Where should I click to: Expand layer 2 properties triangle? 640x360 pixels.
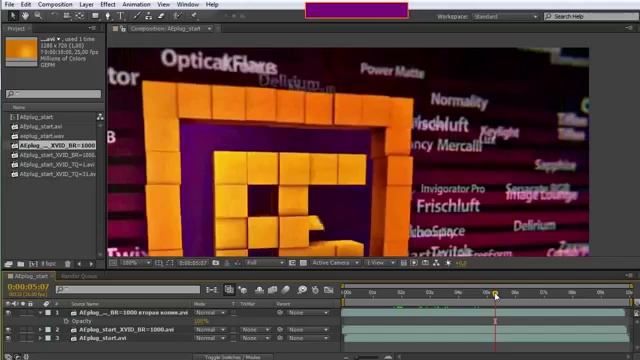coord(40,329)
